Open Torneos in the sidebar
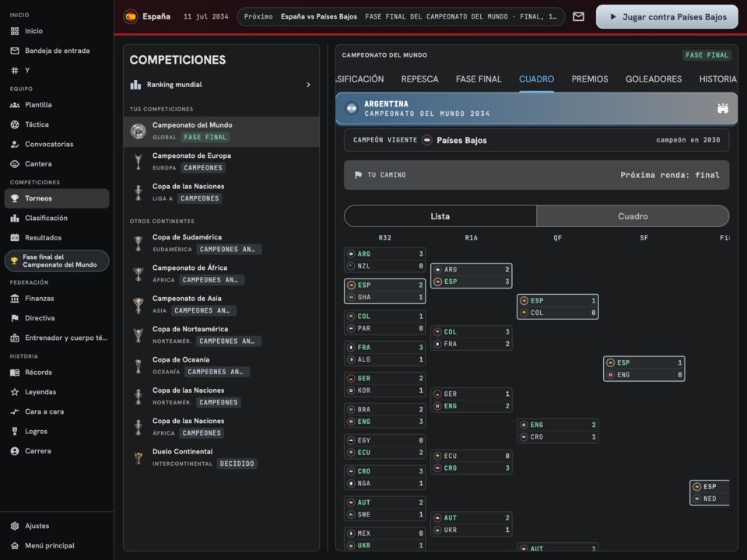This screenshot has height=560, width=747. point(57,198)
